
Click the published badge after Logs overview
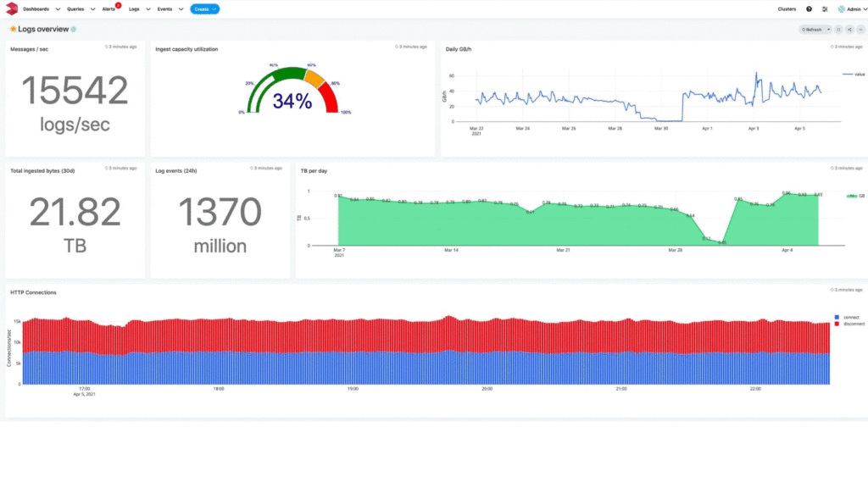[74, 29]
